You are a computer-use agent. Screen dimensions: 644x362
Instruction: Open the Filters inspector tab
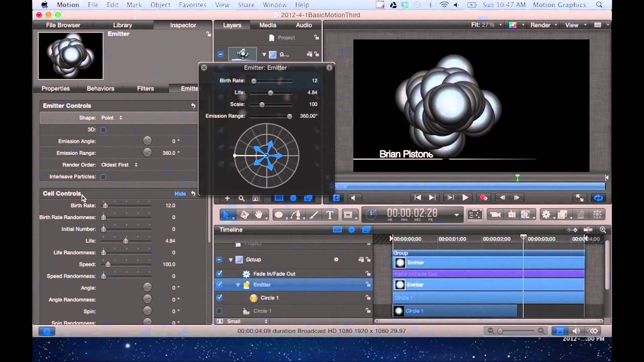coord(145,88)
